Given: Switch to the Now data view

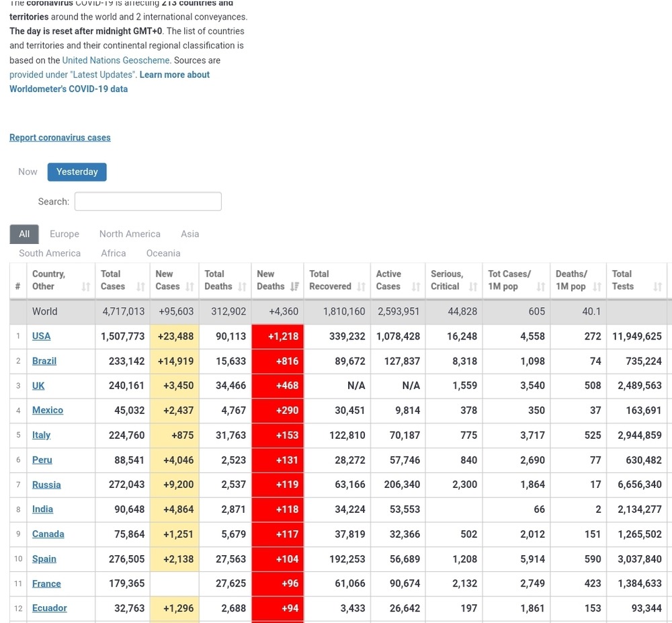Looking at the screenshot, I should click(x=28, y=172).
